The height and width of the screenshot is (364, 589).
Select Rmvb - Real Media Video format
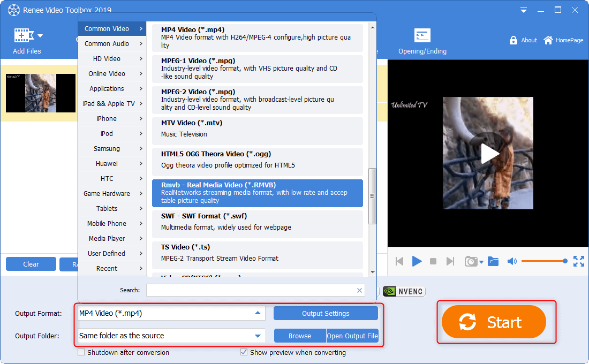257,193
